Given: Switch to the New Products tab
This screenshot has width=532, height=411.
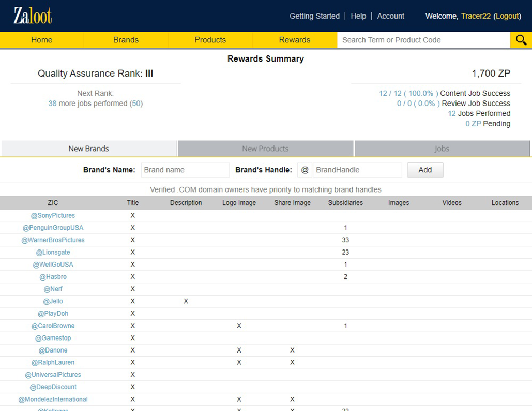Looking at the screenshot, I should click(265, 149).
